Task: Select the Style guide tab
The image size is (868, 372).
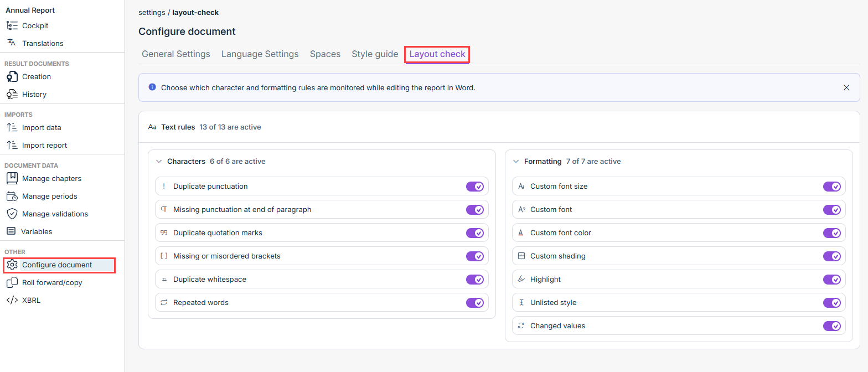Action: point(375,54)
